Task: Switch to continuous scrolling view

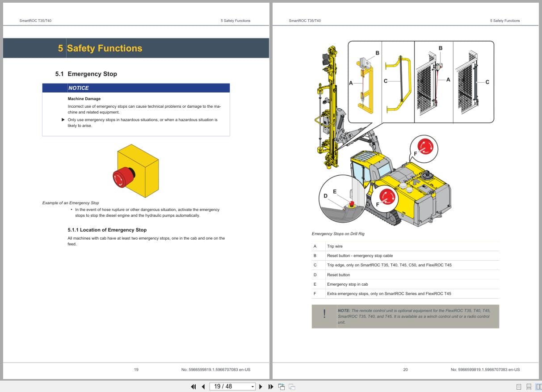Action: pos(529,387)
